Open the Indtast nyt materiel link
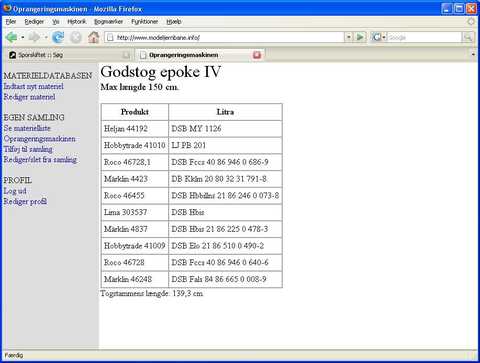The width and height of the screenshot is (480, 363). [33, 86]
